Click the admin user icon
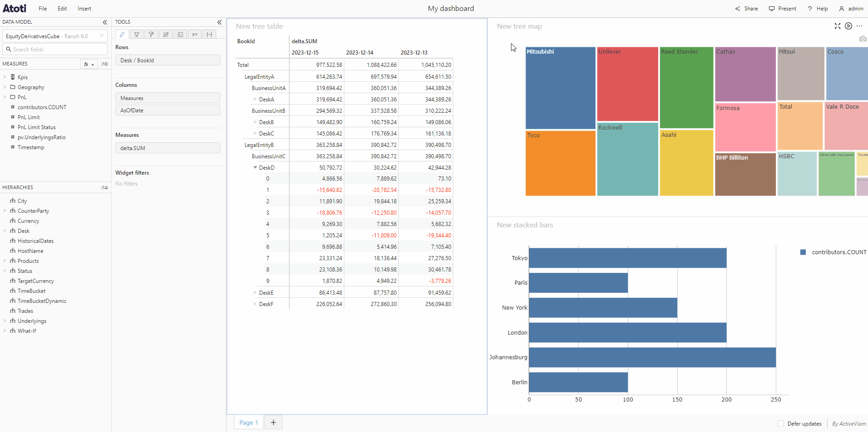 tap(842, 9)
